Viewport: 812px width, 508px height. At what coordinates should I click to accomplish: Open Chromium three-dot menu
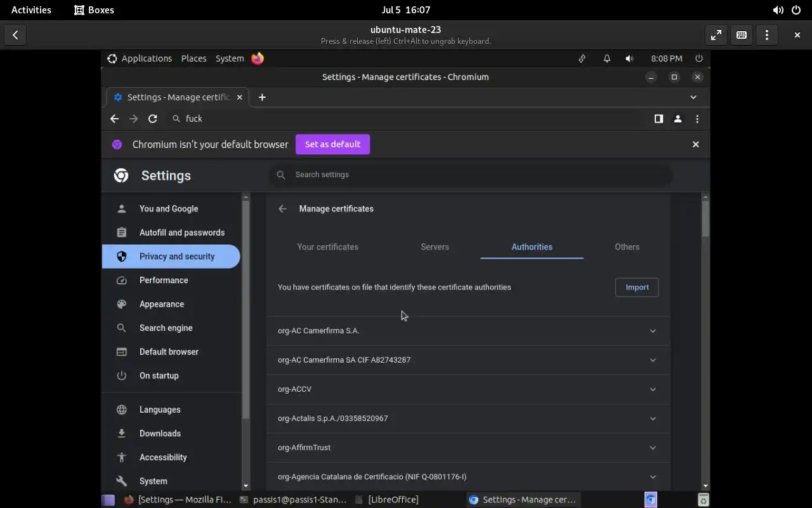pos(697,119)
